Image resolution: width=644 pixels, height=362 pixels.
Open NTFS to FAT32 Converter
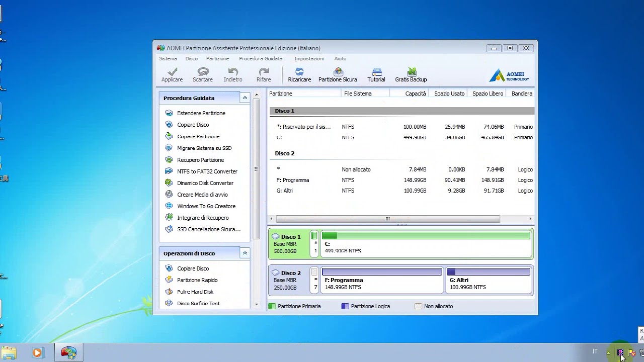[x=207, y=171]
